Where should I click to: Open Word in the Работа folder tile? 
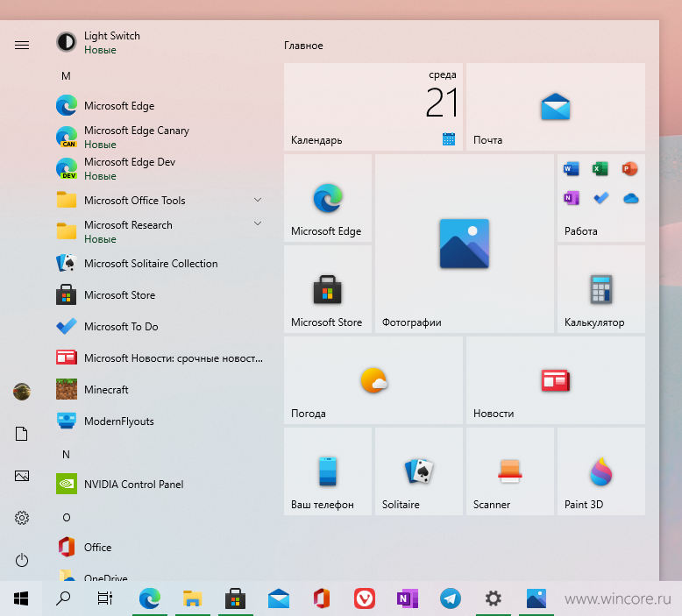571,168
